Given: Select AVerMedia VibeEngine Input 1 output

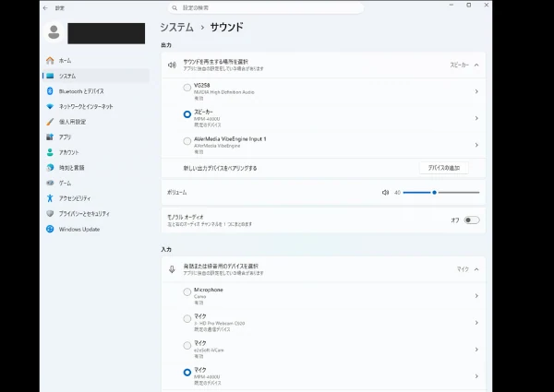Looking at the screenshot, I should (x=187, y=141).
